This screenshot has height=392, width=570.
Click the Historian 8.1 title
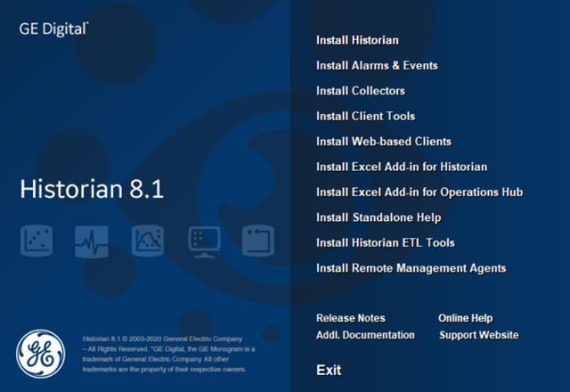click(92, 189)
